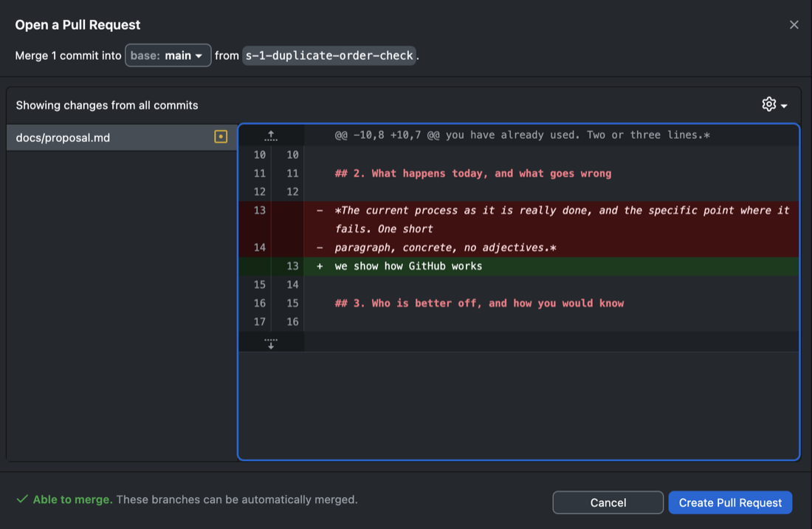Click Cancel button
Viewport: 812px width, 529px height.
click(608, 502)
